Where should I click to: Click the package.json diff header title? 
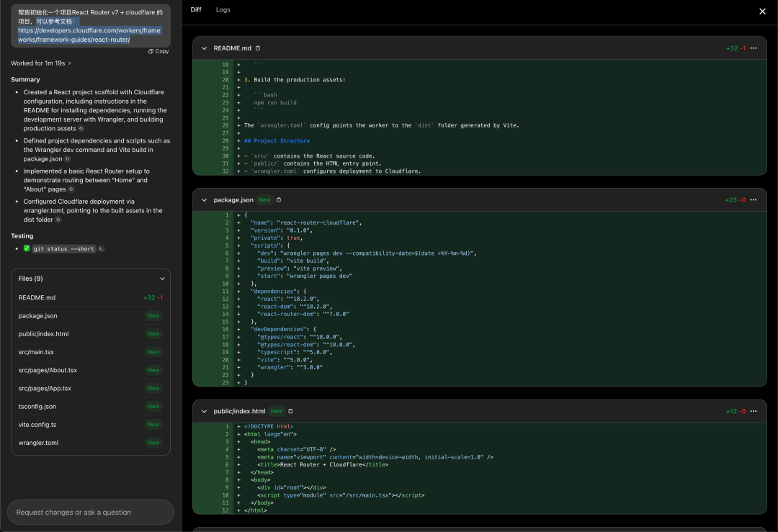coord(233,200)
